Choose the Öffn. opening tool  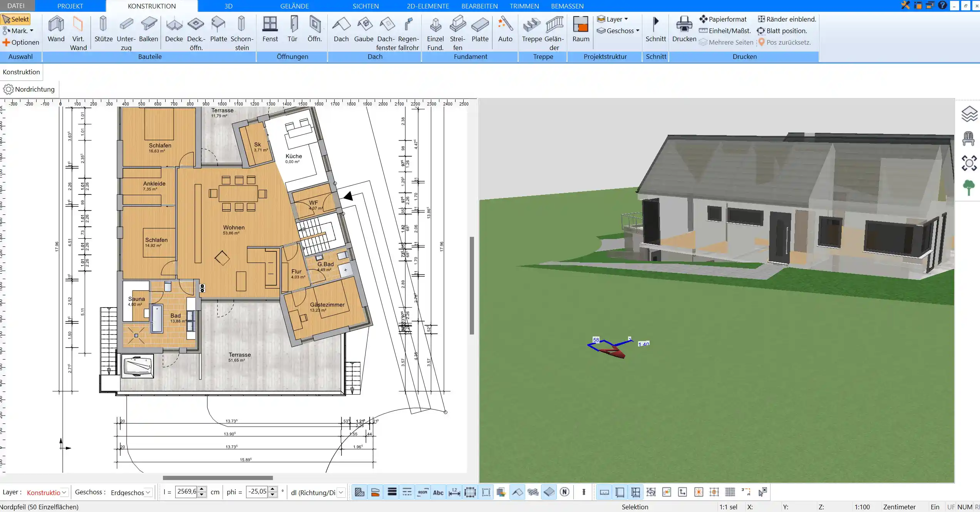pos(315,29)
